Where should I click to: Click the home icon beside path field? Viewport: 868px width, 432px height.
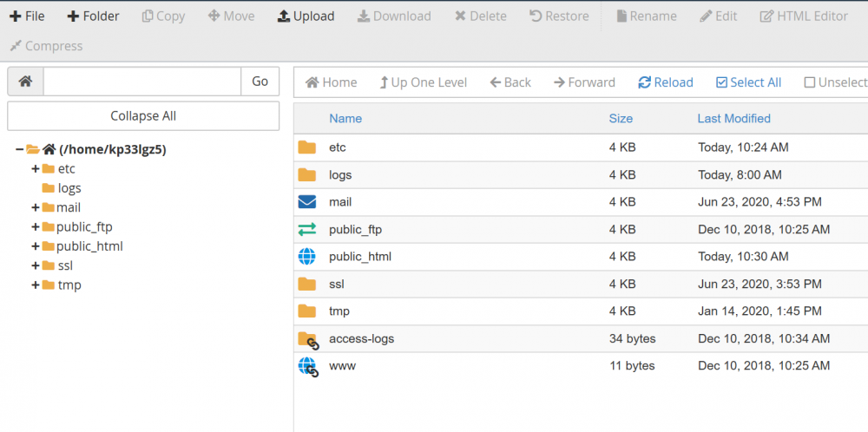click(25, 82)
